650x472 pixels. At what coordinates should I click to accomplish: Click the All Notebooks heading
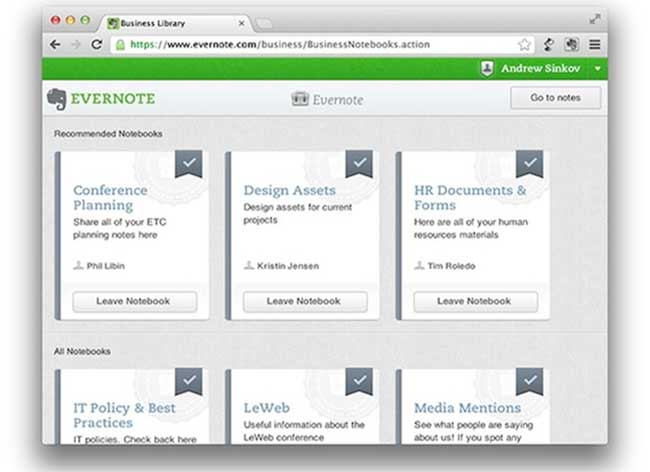pyautogui.click(x=82, y=351)
